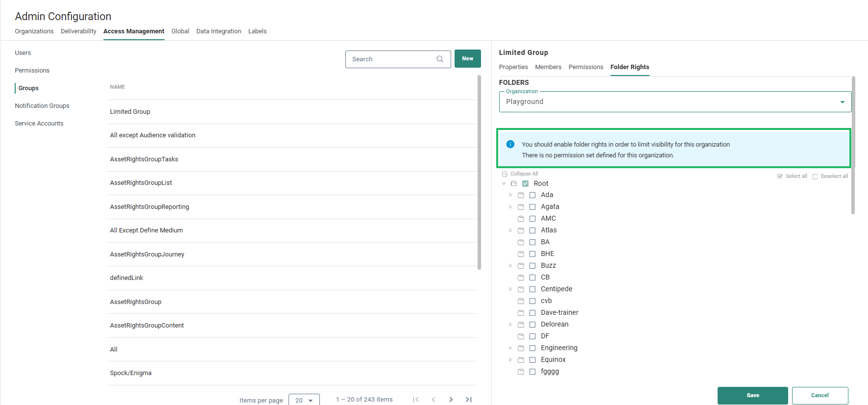Click the Deselect all icon
The width and height of the screenshot is (868, 405).
point(815,177)
